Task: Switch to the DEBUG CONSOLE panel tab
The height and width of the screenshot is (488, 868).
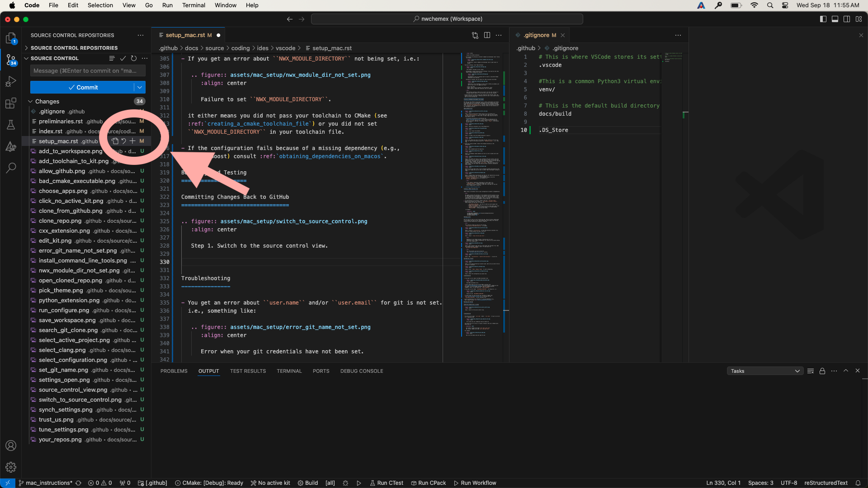Action: coord(362,371)
